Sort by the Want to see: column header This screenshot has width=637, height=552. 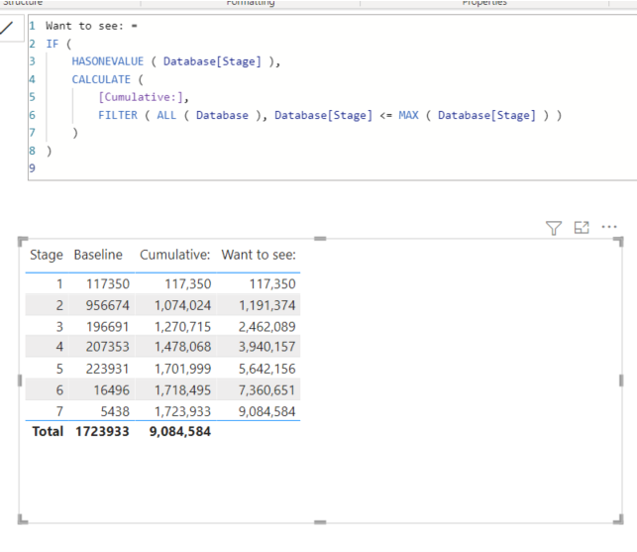coord(259,255)
